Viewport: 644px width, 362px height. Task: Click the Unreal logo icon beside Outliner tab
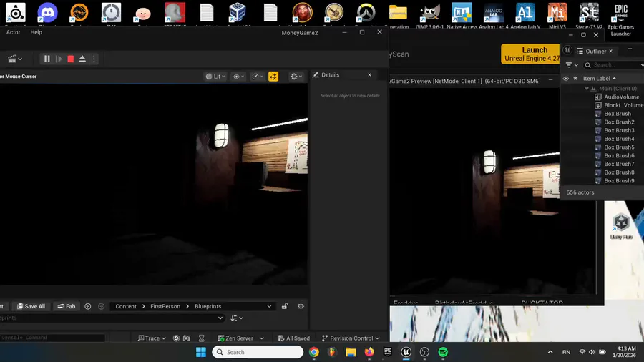[567, 51]
